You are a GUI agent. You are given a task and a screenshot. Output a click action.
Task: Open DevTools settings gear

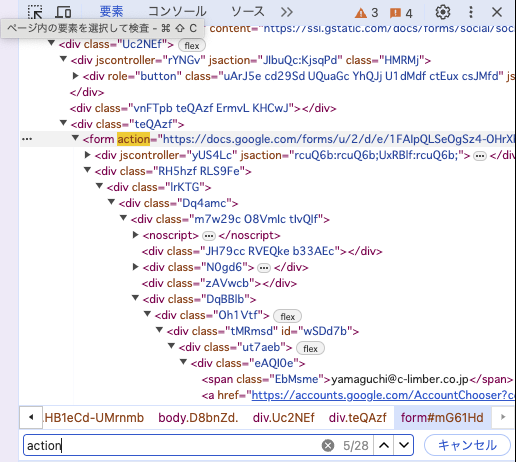pos(443,12)
